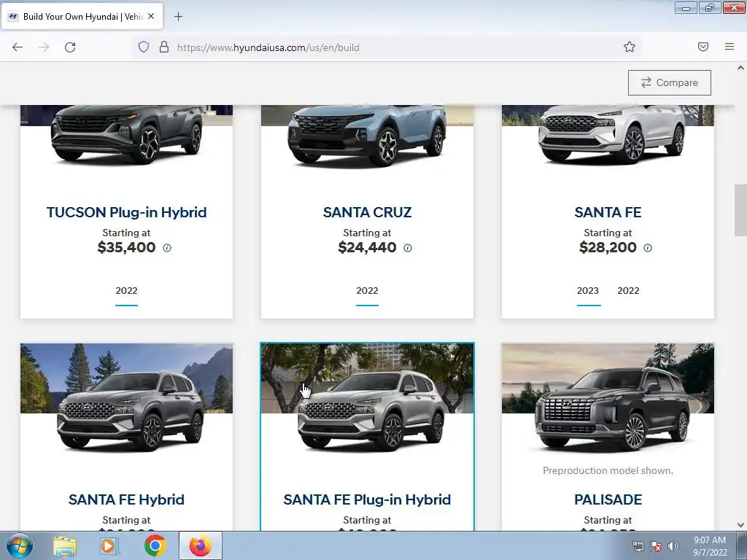Click info icon beside $28,200 price
This screenshot has height=560, width=747.
[648, 248]
